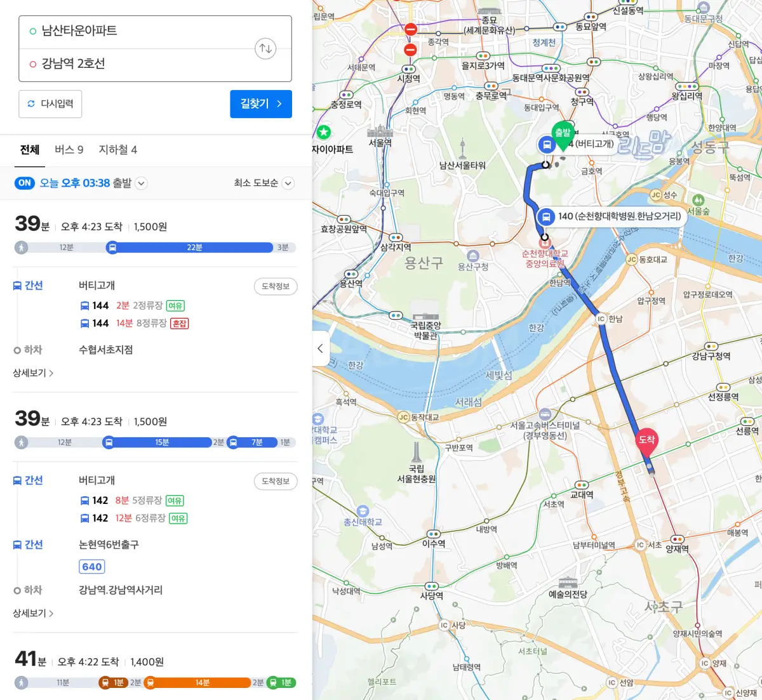Switch to the 버스 9 tab

click(x=69, y=150)
